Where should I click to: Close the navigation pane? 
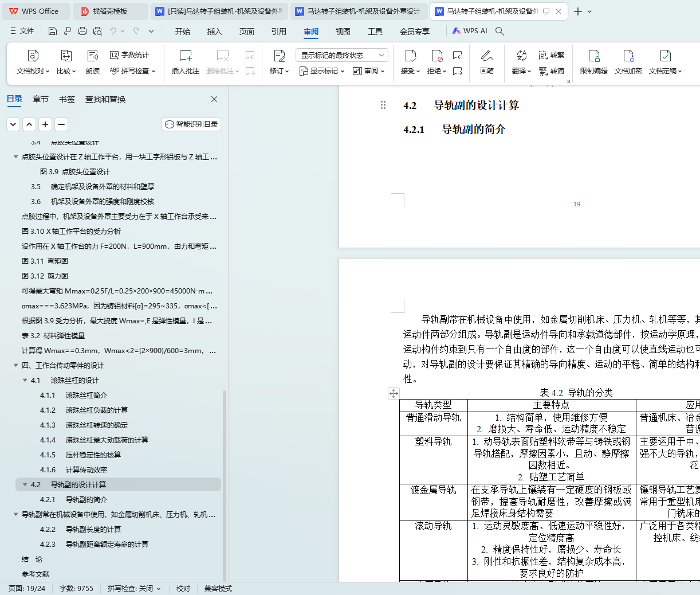[214, 99]
